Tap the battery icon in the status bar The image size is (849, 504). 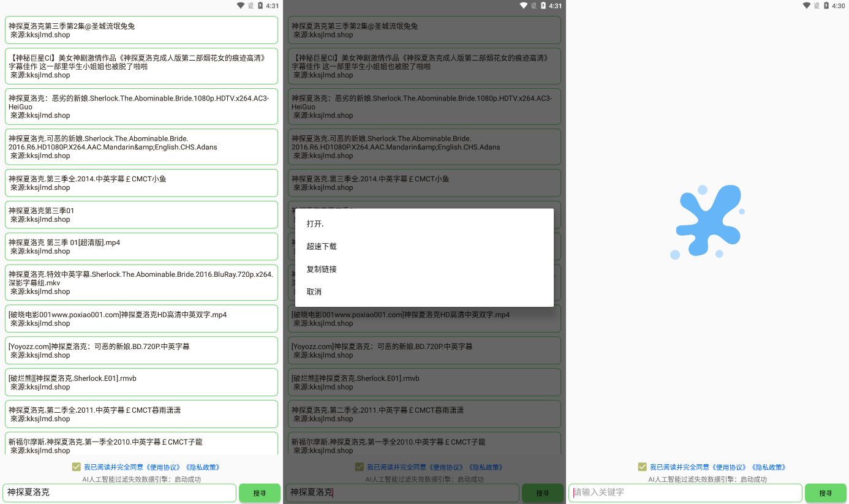[x=826, y=6]
